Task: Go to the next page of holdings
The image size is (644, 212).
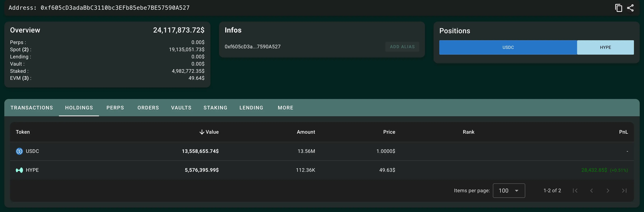Action: [608, 191]
